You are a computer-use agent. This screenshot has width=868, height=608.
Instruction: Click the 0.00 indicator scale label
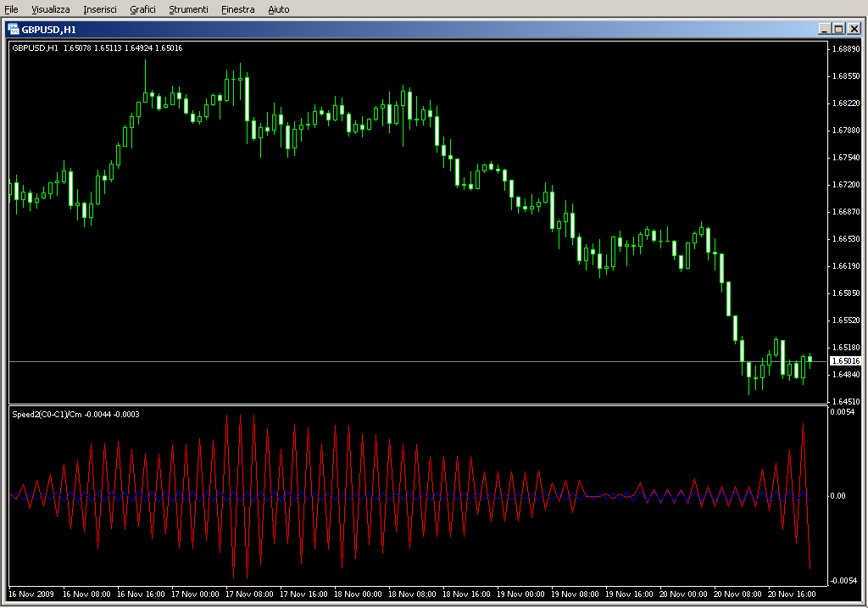coord(839,496)
